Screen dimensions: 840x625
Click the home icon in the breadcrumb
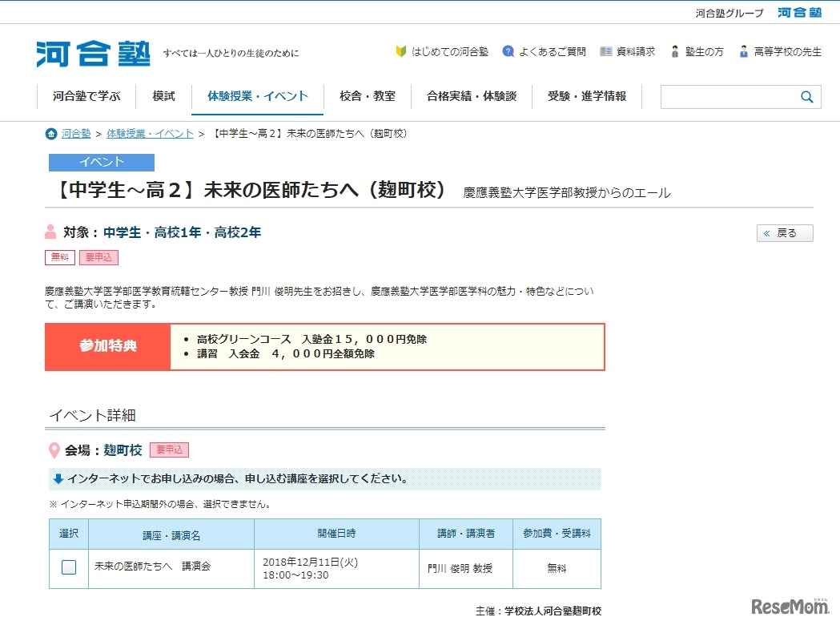50,134
